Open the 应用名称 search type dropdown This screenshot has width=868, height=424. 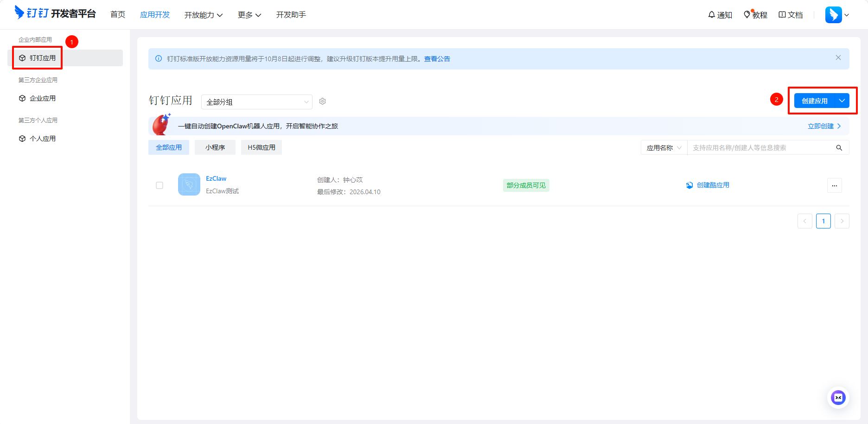pos(664,148)
